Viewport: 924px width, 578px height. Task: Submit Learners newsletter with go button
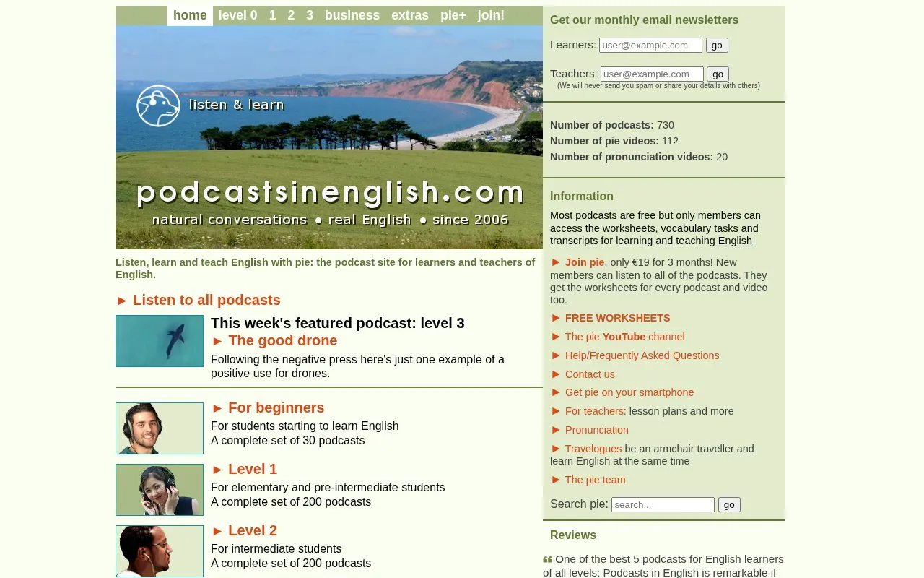[717, 45]
